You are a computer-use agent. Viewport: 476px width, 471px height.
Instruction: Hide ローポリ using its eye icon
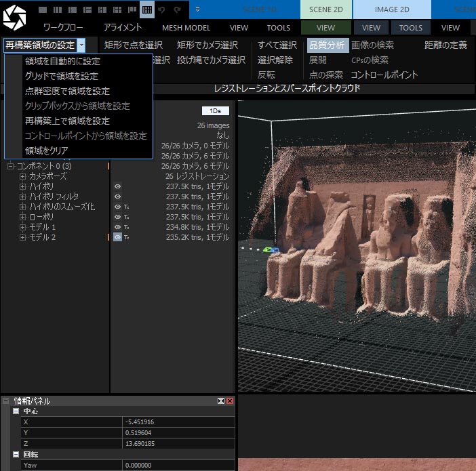tap(117, 217)
